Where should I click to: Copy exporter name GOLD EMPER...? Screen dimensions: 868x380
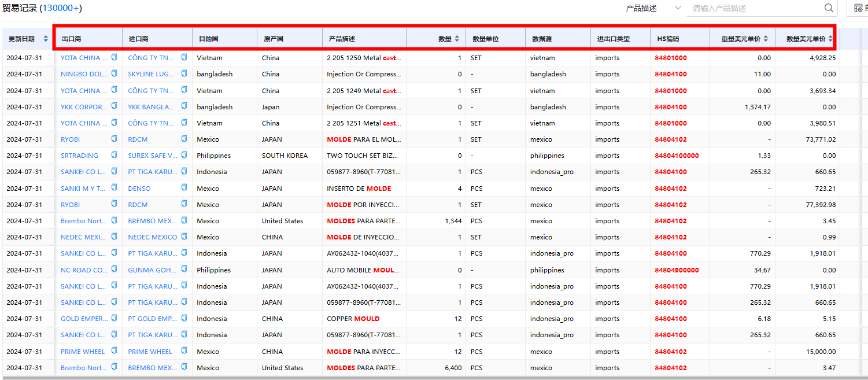pos(114,318)
